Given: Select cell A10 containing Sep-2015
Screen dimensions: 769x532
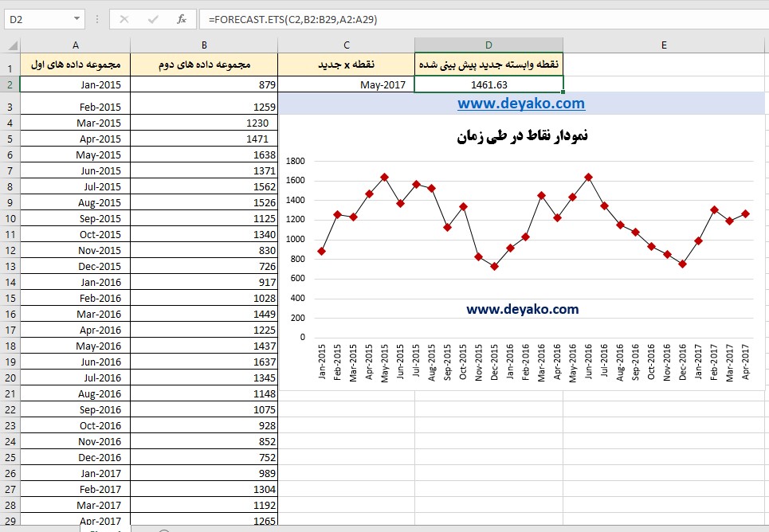Looking at the screenshot, I should 76,219.
